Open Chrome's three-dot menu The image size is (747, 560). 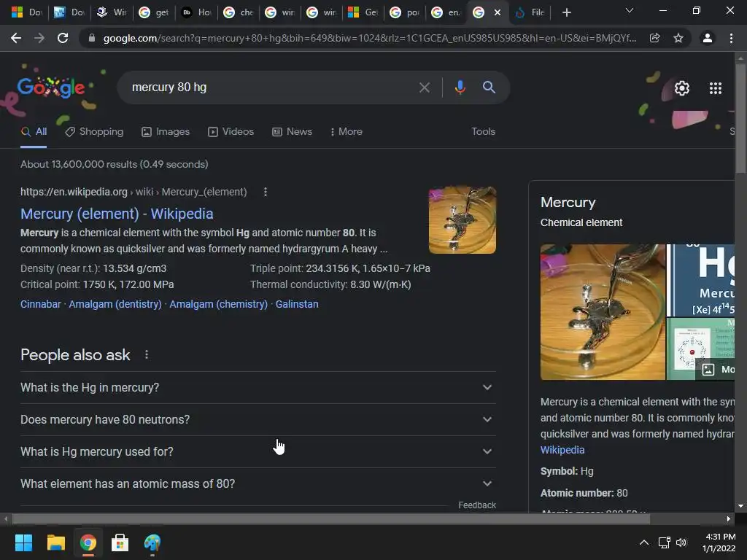pos(731,38)
